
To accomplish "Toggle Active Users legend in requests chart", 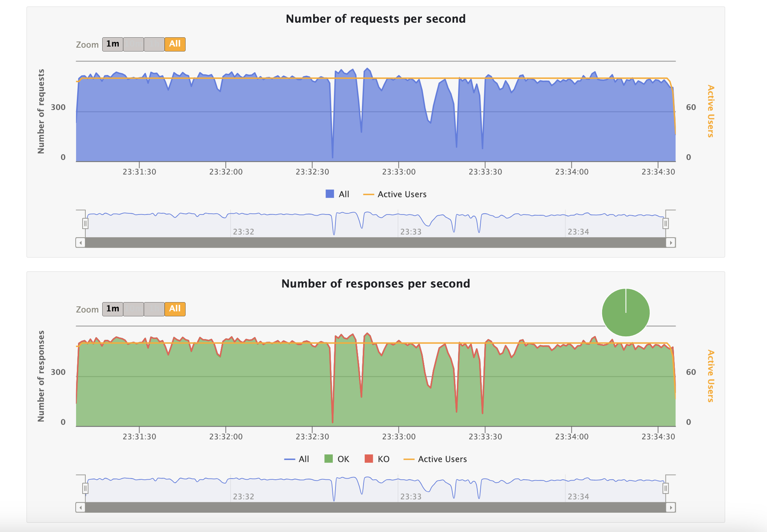I will pyautogui.click(x=395, y=194).
